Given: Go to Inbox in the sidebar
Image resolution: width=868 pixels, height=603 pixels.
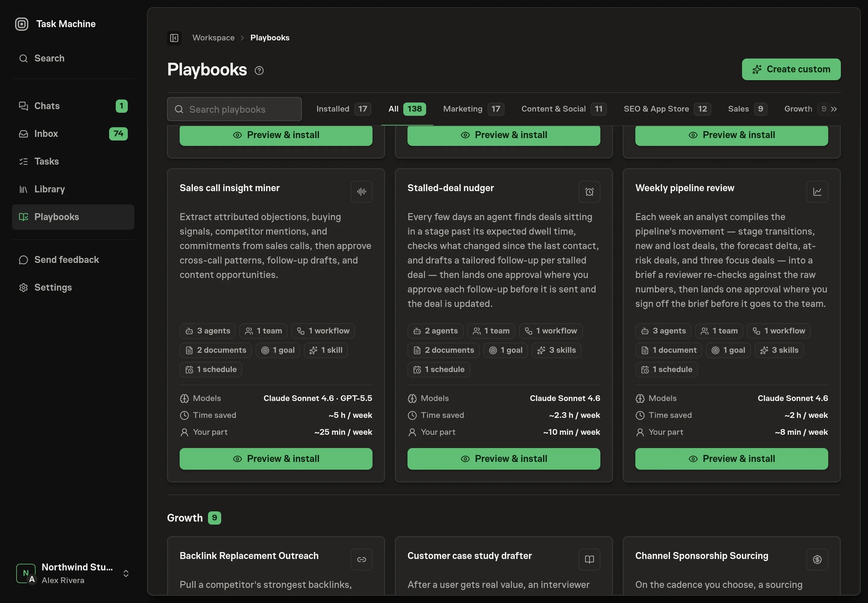Looking at the screenshot, I should coord(73,134).
